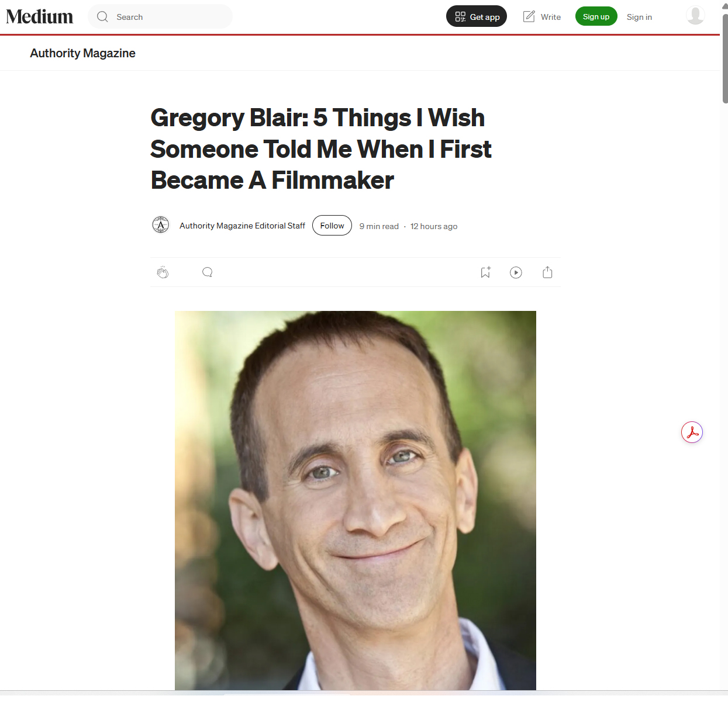
Task: Bookmark this story with save icon
Action: [x=485, y=272]
